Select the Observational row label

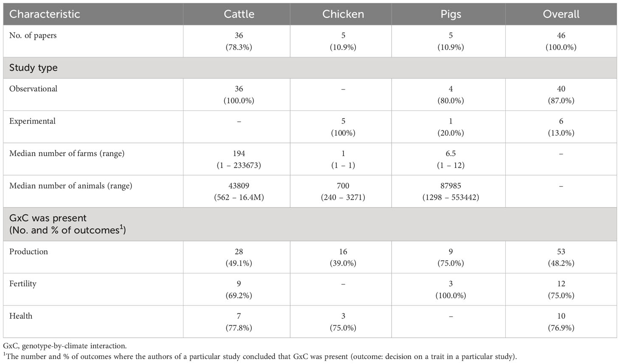click(x=33, y=89)
